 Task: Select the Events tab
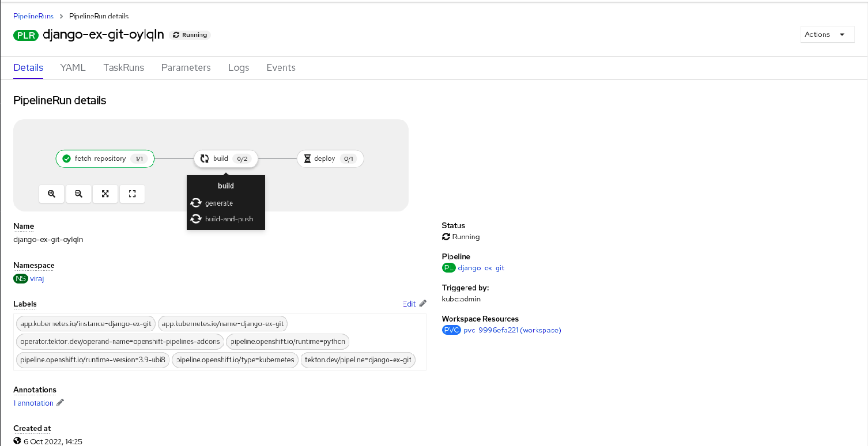pos(281,67)
